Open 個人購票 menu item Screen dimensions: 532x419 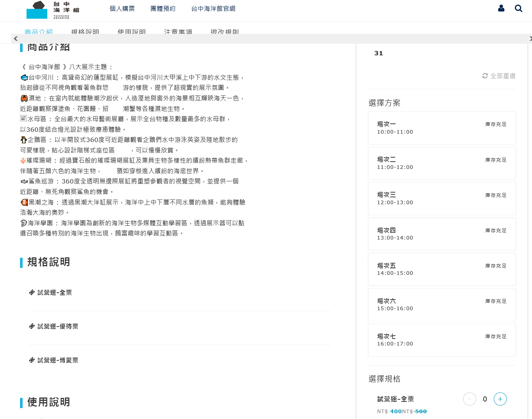[x=122, y=9]
